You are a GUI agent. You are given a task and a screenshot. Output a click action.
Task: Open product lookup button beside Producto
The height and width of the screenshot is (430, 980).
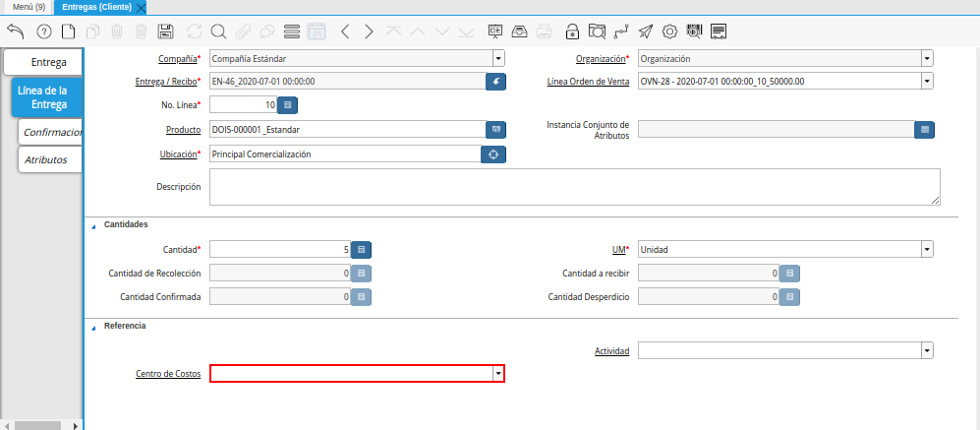coord(495,130)
